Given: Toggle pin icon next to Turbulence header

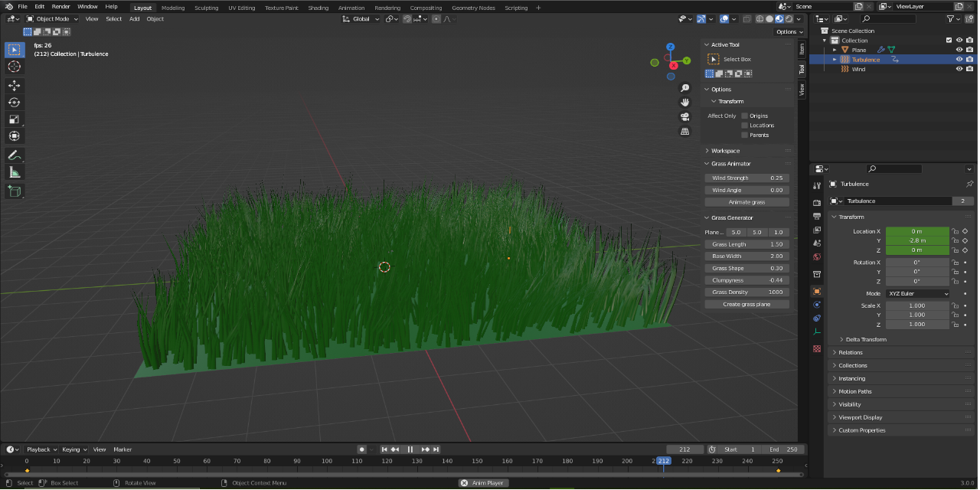Looking at the screenshot, I should tap(969, 184).
